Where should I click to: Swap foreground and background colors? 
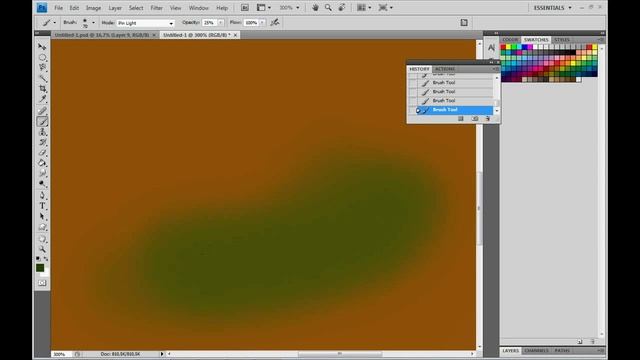pos(46,259)
